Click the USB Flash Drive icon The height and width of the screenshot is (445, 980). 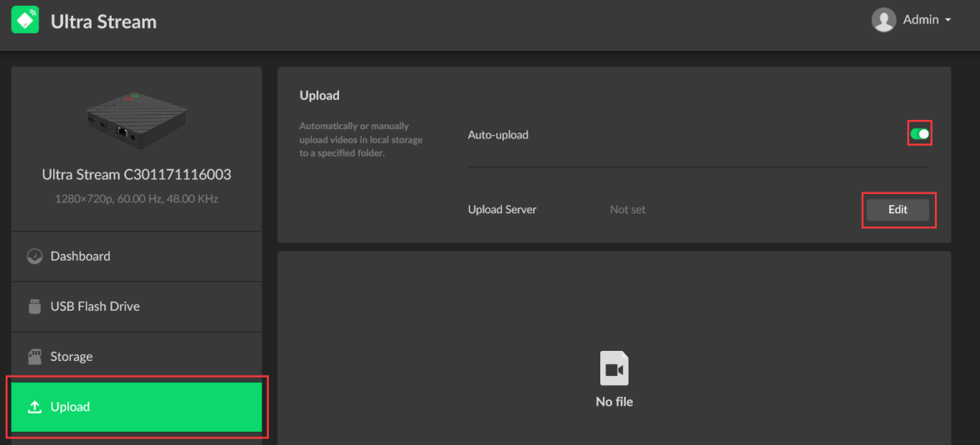coord(35,307)
